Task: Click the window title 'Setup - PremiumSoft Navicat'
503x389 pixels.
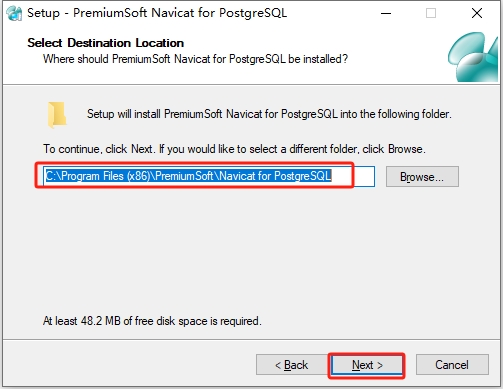Action: pos(157,13)
